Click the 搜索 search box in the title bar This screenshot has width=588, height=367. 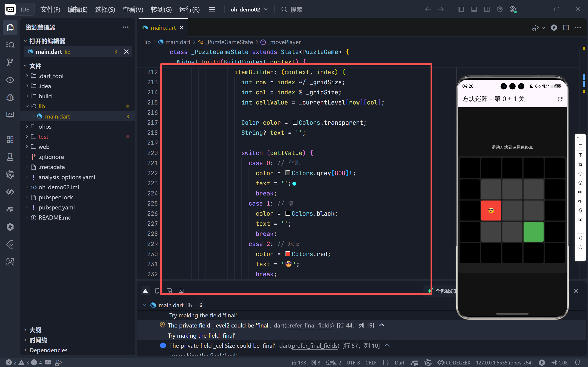(x=296, y=9)
